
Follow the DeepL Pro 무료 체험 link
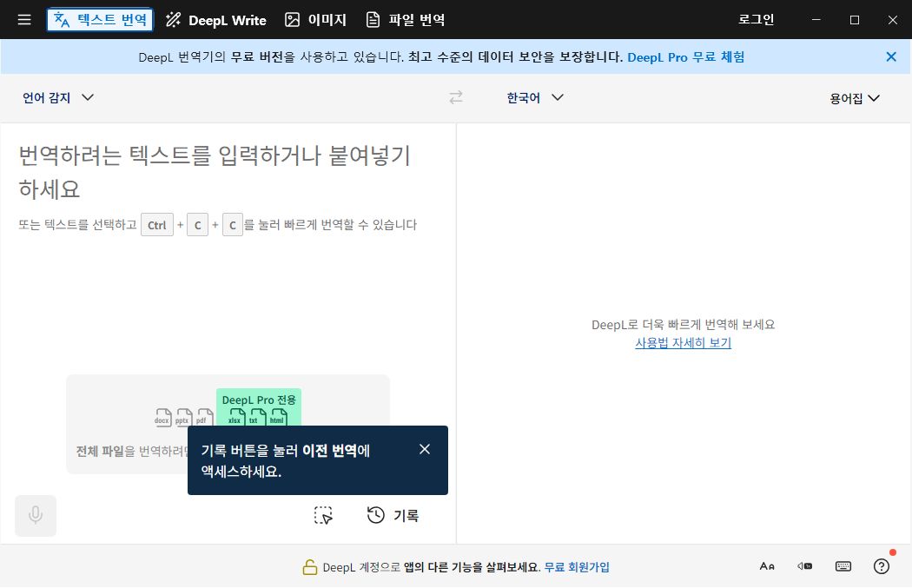tap(686, 57)
